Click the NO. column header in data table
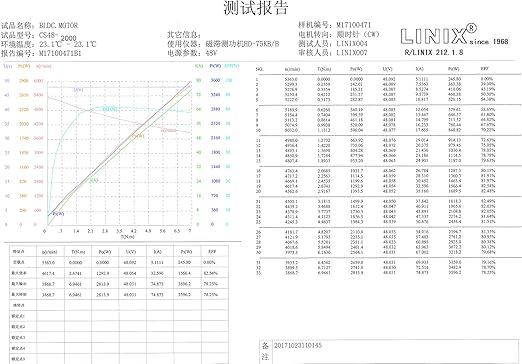Image resolution: width=522 pixels, height=364 pixels. pyautogui.click(x=259, y=69)
